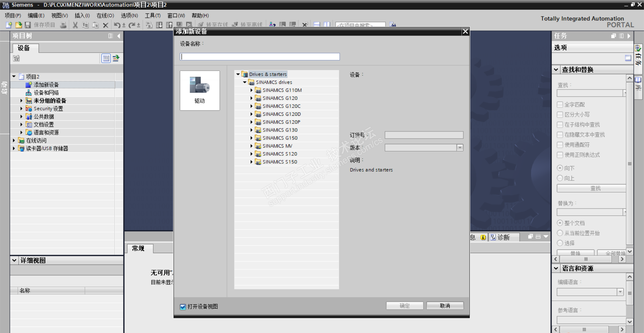
Task: Expand the Security 设置 tree node
Action: click(x=21, y=109)
